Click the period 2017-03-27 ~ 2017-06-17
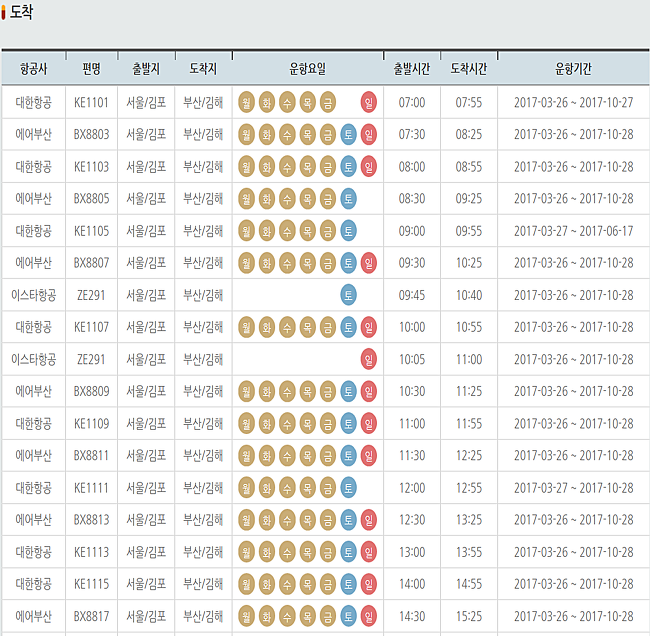This screenshot has height=636, width=650. (574, 231)
